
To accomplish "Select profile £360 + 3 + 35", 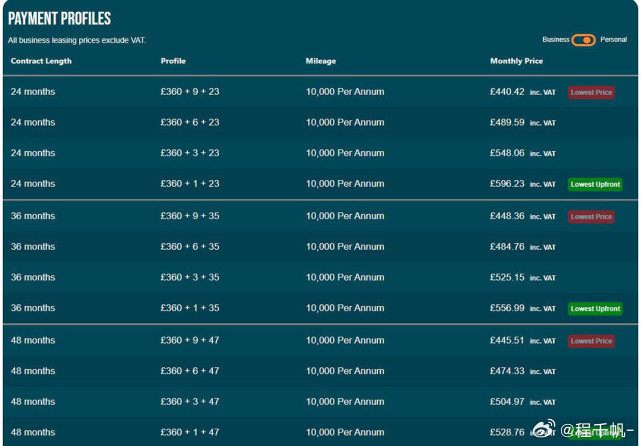I will (190, 277).
